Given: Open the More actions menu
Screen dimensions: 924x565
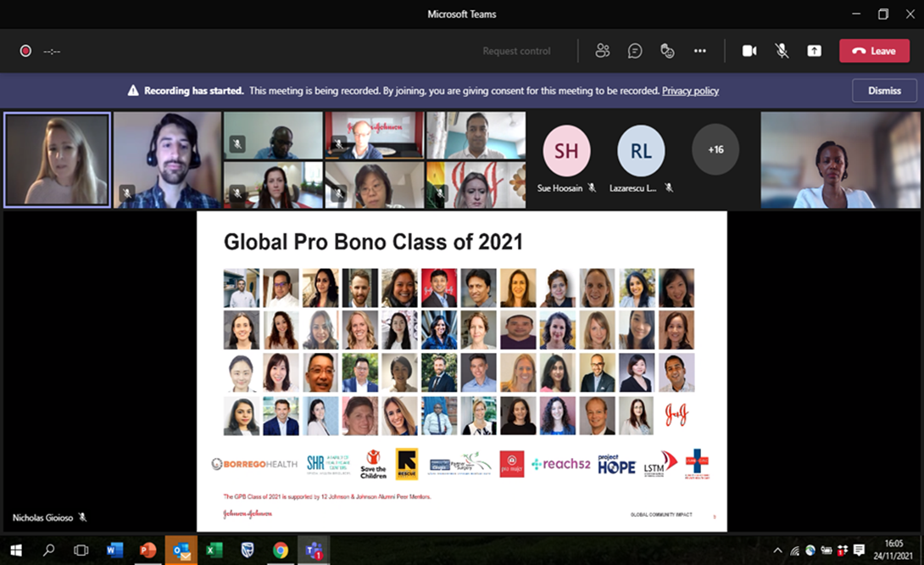Looking at the screenshot, I should pyautogui.click(x=700, y=51).
